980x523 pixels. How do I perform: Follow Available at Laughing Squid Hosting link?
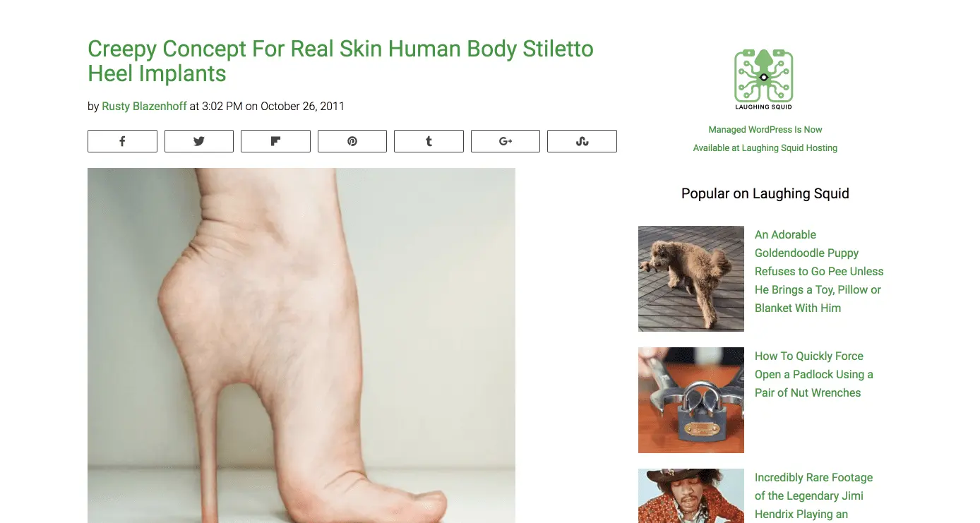point(765,148)
